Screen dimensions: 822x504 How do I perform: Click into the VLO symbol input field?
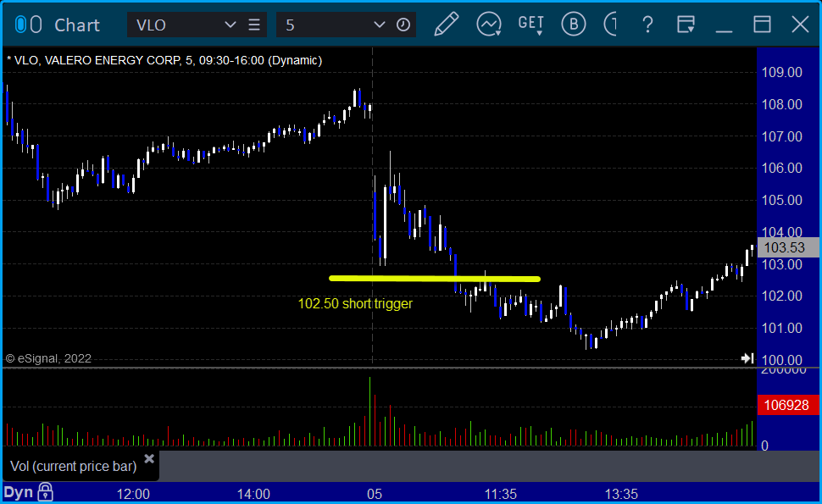click(178, 25)
